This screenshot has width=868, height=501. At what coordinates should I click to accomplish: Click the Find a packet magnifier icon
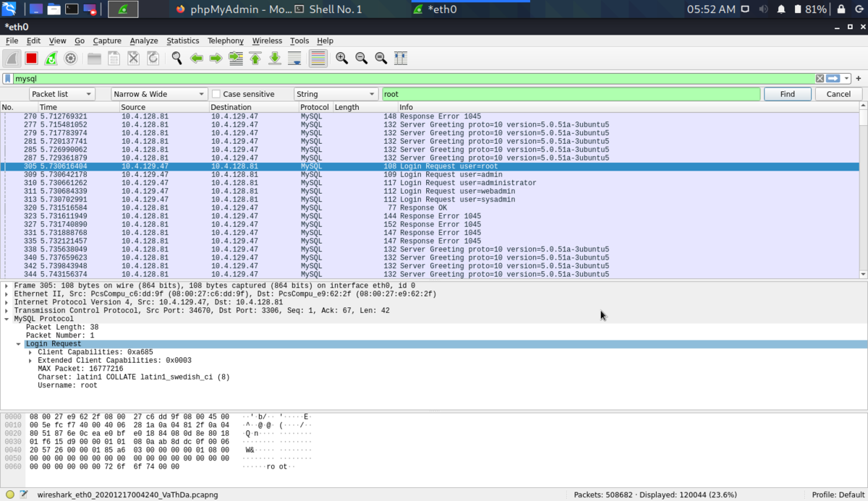coord(176,59)
